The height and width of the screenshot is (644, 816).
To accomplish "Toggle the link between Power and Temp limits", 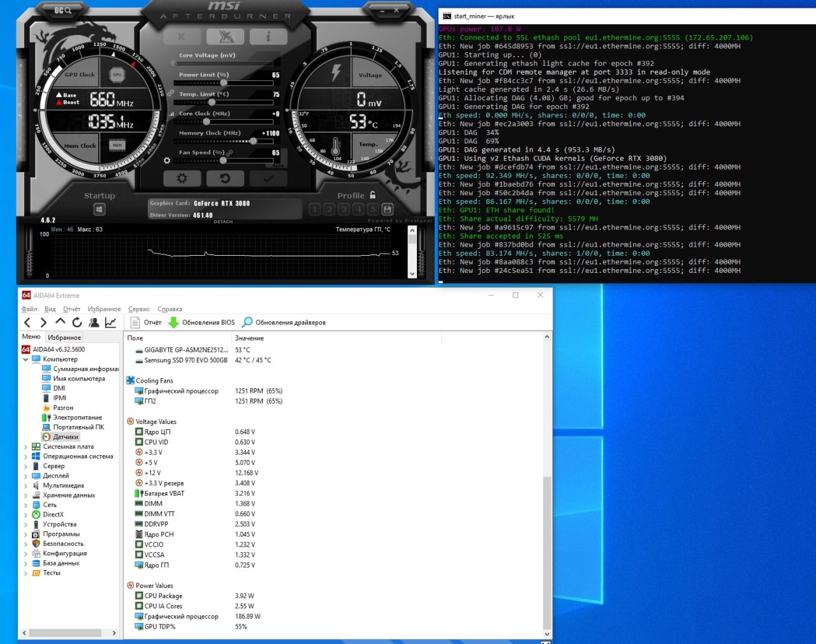I will (x=171, y=93).
